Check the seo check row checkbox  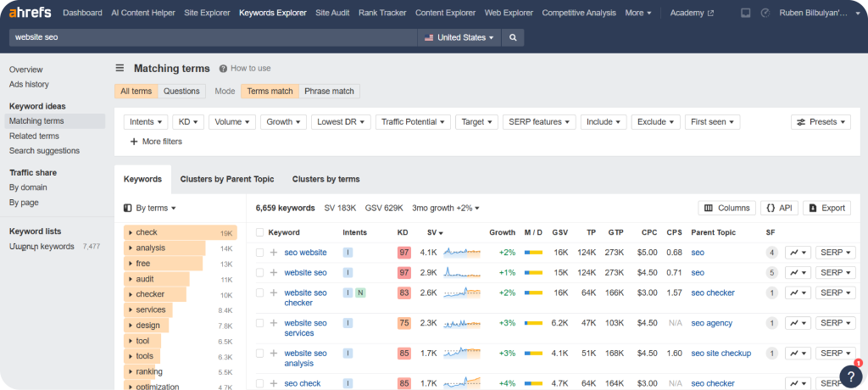click(259, 383)
